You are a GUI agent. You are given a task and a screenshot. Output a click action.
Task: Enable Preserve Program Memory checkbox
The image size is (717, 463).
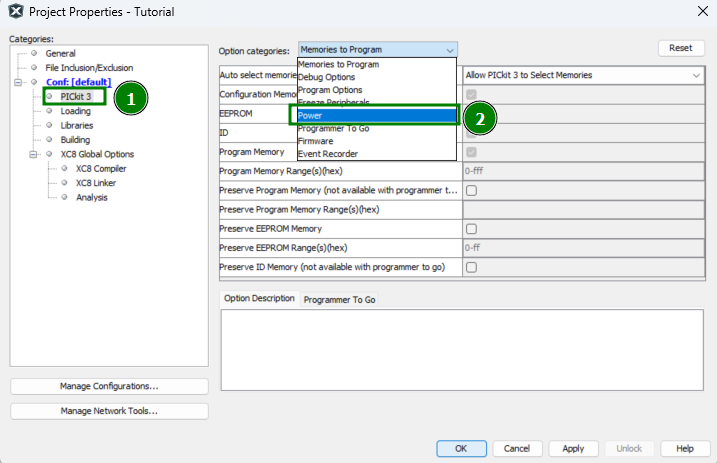click(x=471, y=191)
